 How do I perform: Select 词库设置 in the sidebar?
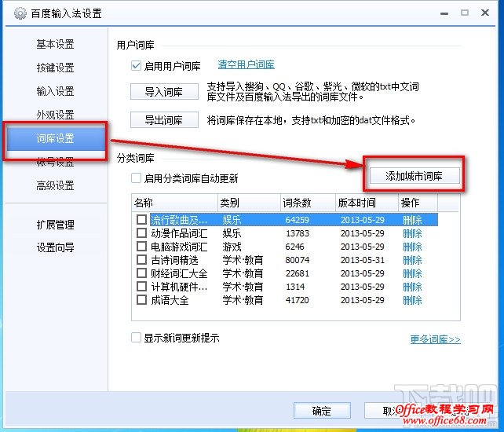tap(55, 138)
